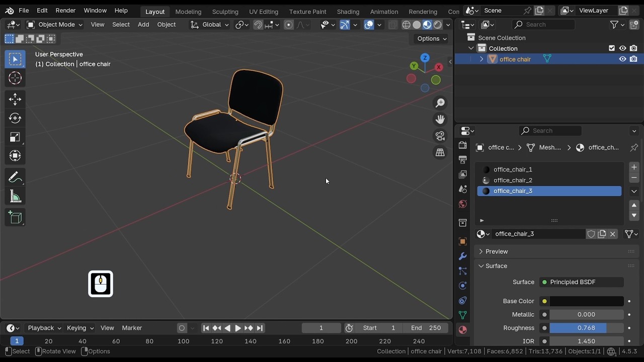Screen dimensions: 644x362
Task: Adjust the Metallic slider
Action: 587,315
